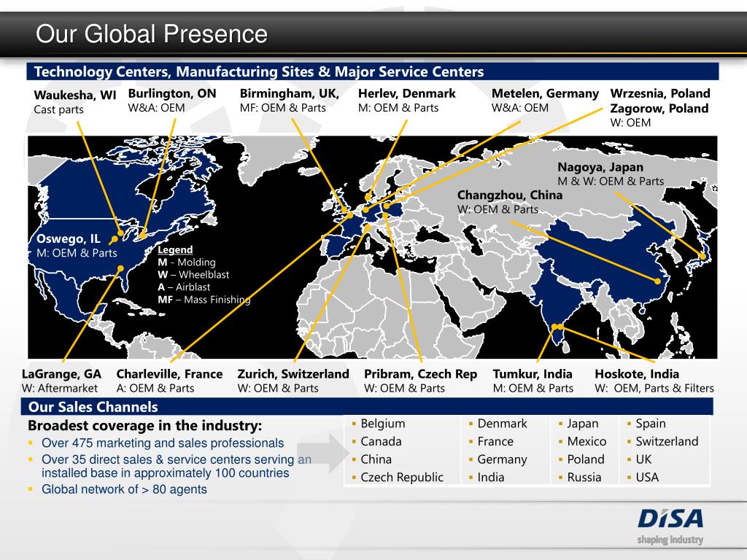The image size is (747, 560).
Task: Click "China" in the sales channels country list
Action: pyautogui.click(x=376, y=459)
